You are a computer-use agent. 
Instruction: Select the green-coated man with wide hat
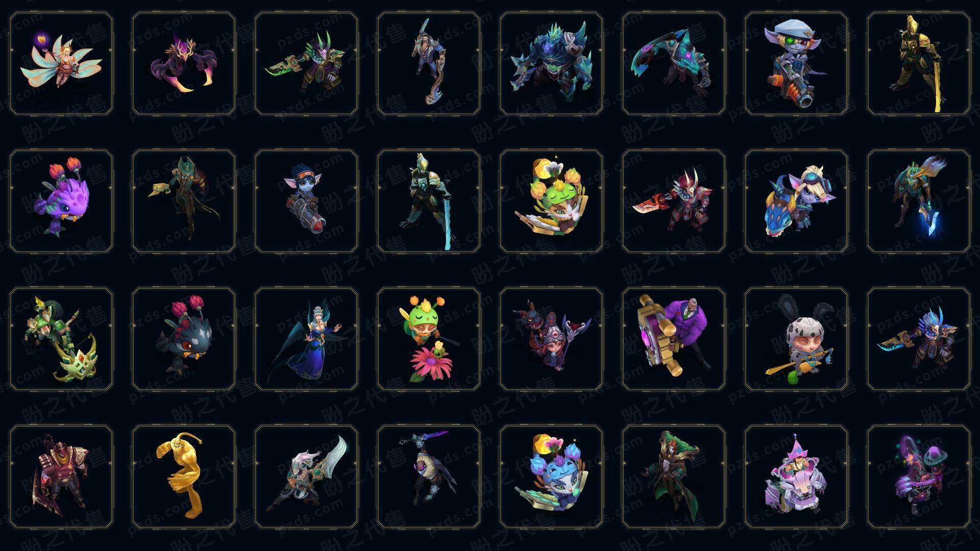pyautogui.click(x=674, y=477)
